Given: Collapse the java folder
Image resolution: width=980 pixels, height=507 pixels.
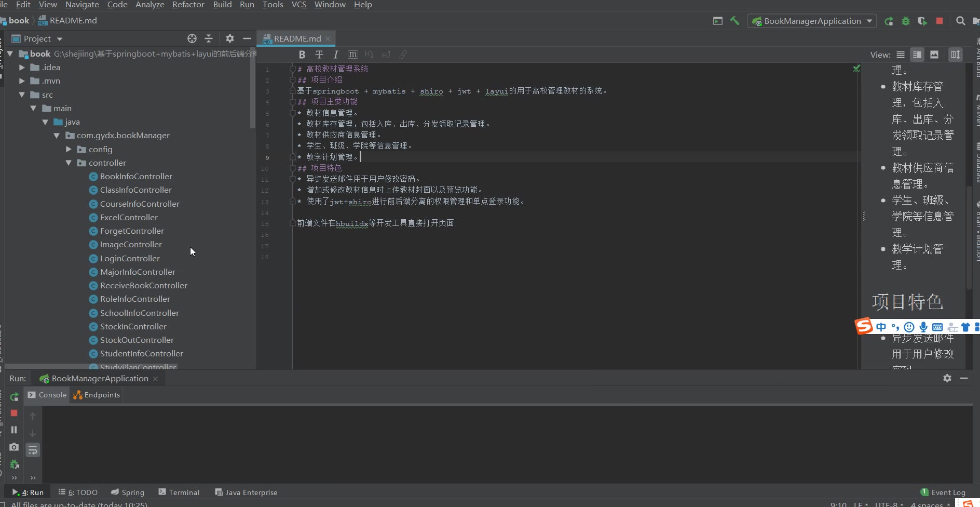Looking at the screenshot, I should [45, 122].
